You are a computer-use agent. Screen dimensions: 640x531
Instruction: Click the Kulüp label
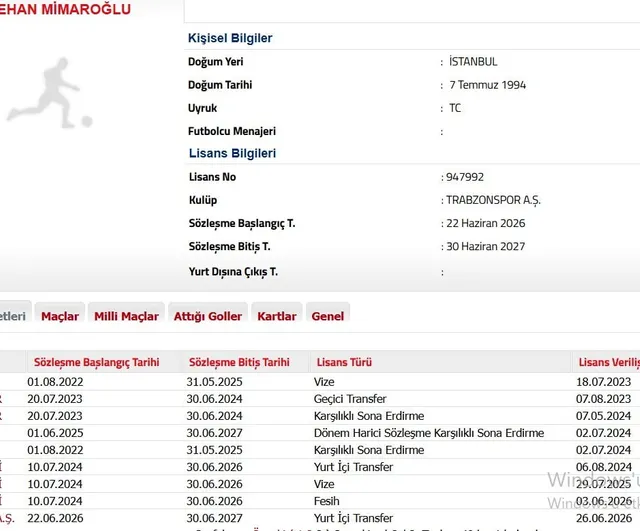pos(203,200)
